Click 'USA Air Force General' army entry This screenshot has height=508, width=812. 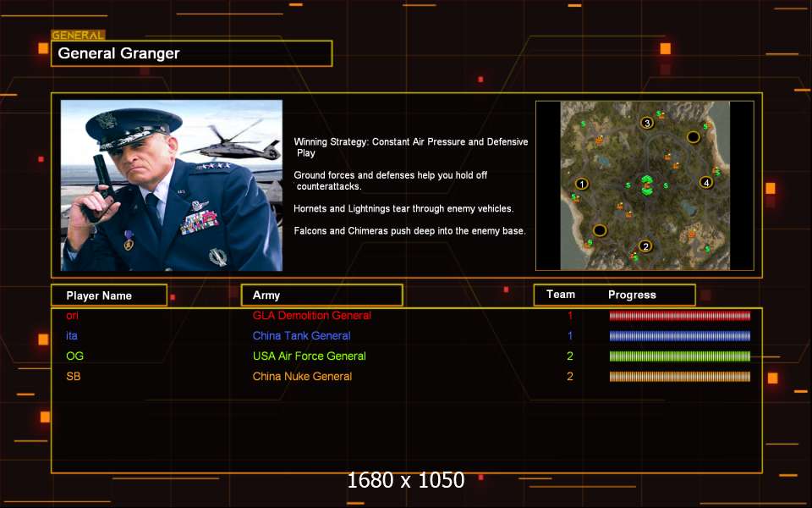coord(310,356)
